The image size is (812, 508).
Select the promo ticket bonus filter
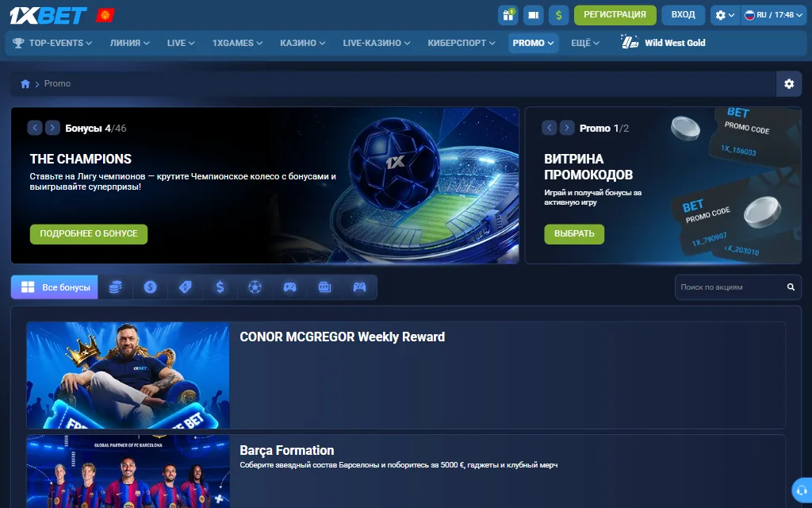click(185, 287)
